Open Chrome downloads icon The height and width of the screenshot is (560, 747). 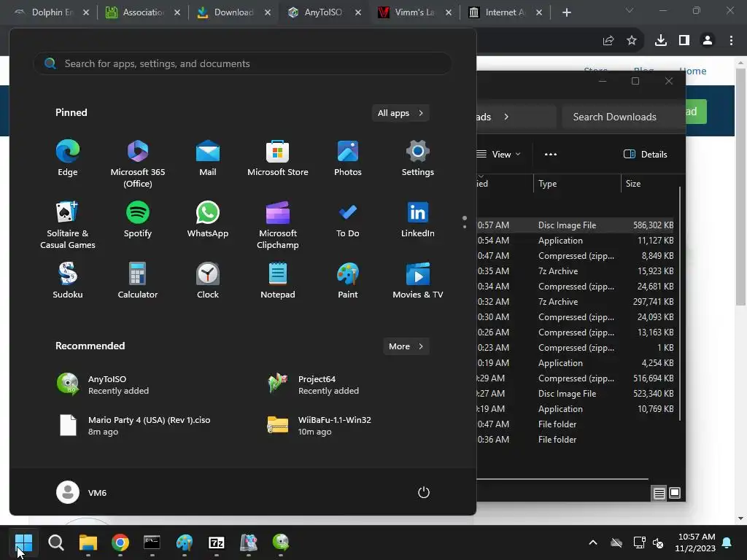[x=661, y=41]
